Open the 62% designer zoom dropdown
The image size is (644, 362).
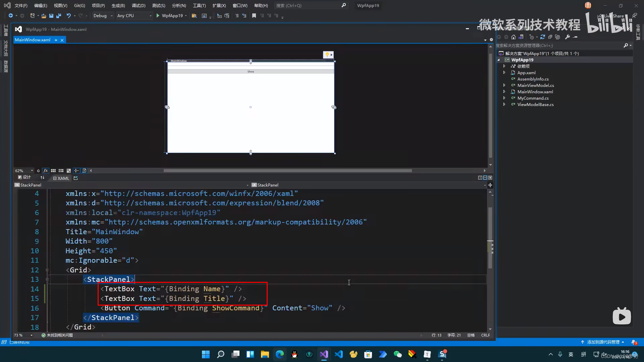(x=24, y=171)
